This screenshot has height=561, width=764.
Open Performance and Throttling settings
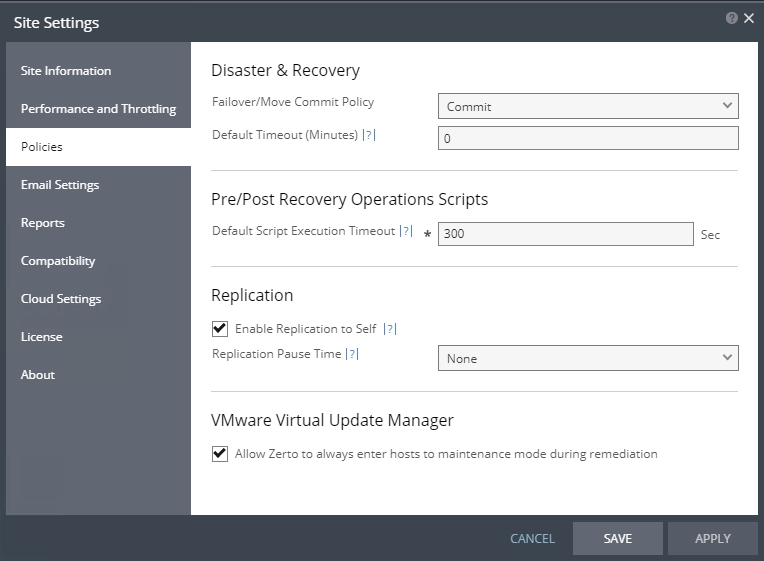coord(98,109)
